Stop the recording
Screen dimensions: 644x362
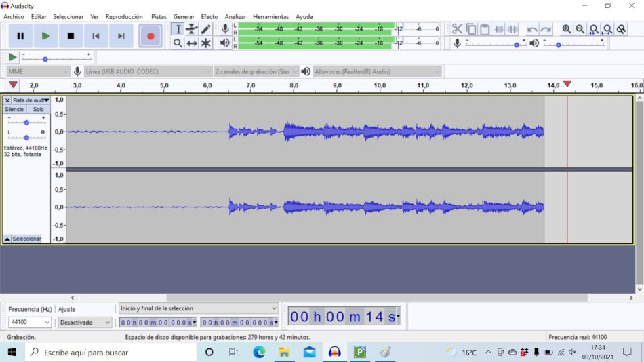pyautogui.click(x=71, y=36)
